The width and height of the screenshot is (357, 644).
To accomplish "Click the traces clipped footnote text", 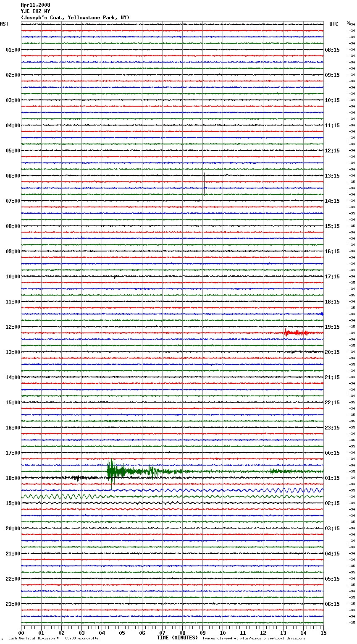I will [254, 638].
